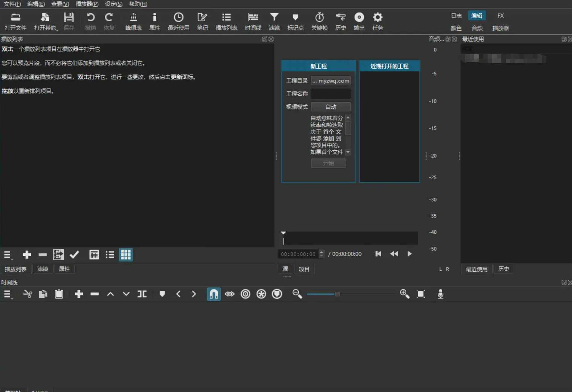Toggle ripple all tracks option
This screenshot has height=392, width=572.
[x=261, y=294]
